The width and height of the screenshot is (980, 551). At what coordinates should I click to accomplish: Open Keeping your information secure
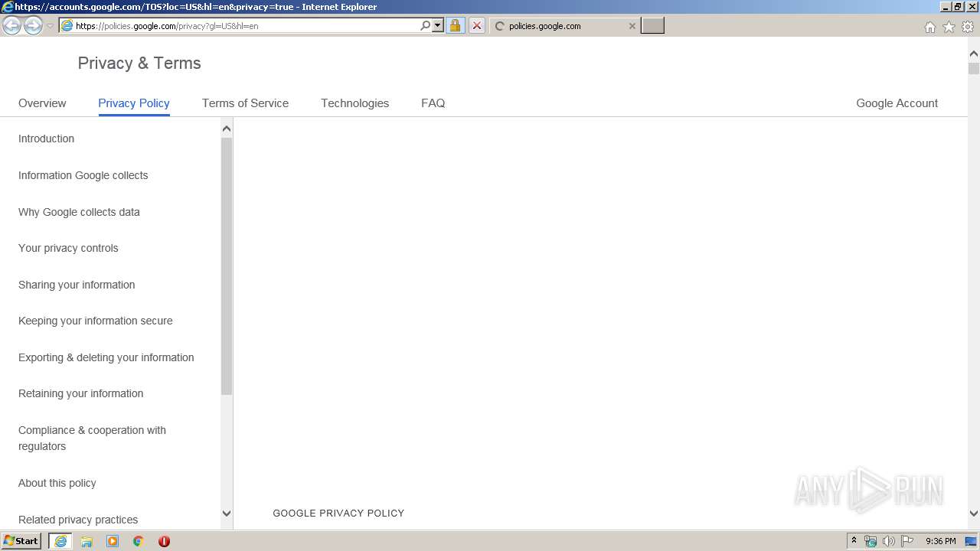click(95, 321)
